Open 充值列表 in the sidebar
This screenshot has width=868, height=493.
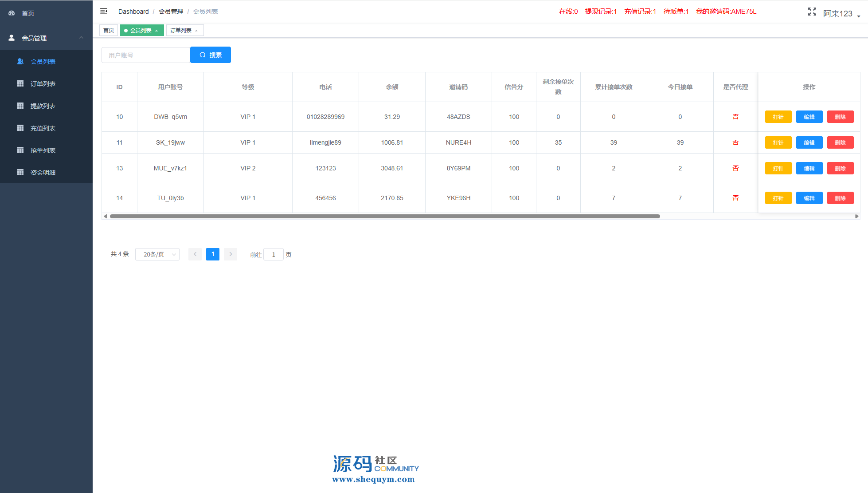(43, 128)
